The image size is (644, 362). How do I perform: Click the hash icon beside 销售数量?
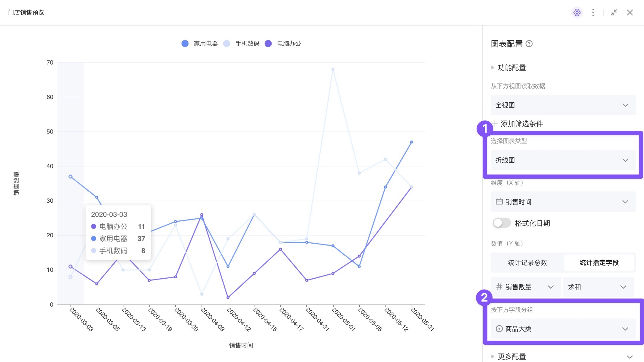(x=499, y=287)
